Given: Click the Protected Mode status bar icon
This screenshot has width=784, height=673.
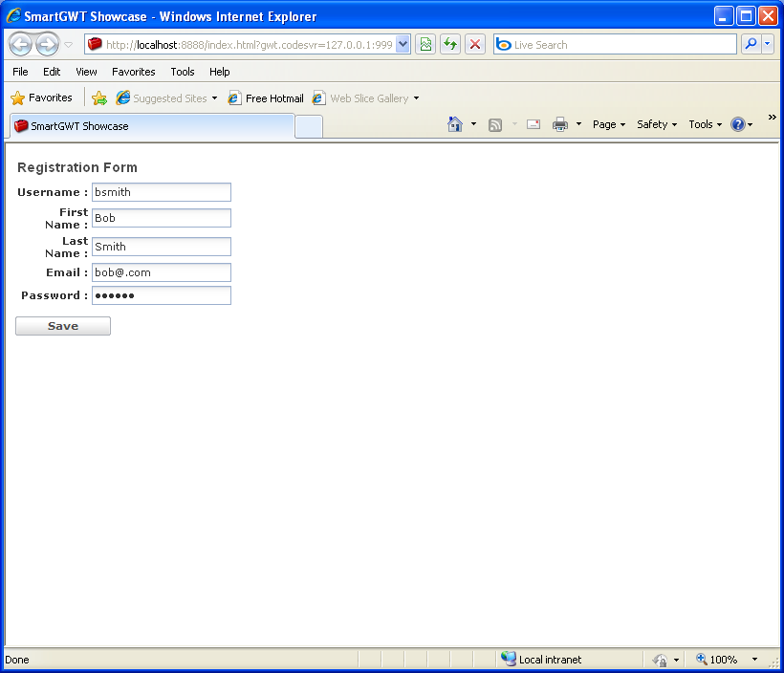Looking at the screenshot, I should tap(660, 660).
